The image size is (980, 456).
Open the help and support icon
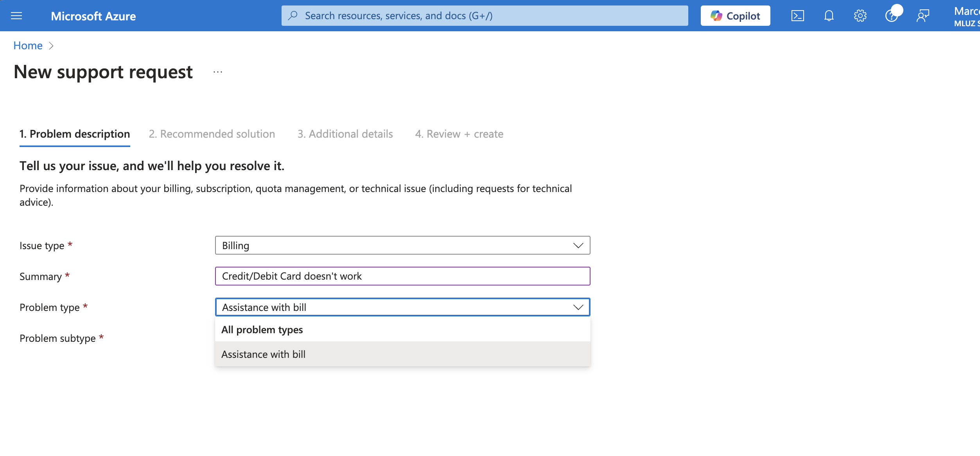pyautogui.click(x=892, y=16)
